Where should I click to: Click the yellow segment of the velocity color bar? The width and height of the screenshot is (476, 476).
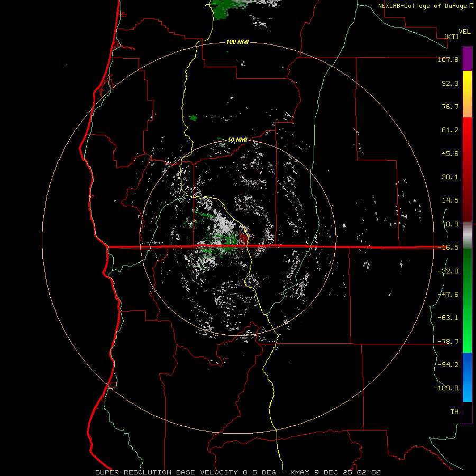pos(467,82)
